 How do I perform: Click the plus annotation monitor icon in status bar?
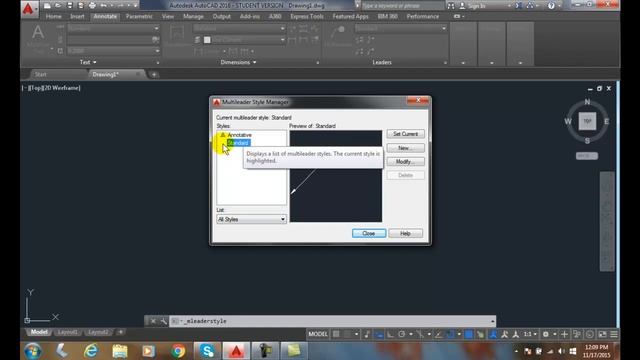point(564,334)
